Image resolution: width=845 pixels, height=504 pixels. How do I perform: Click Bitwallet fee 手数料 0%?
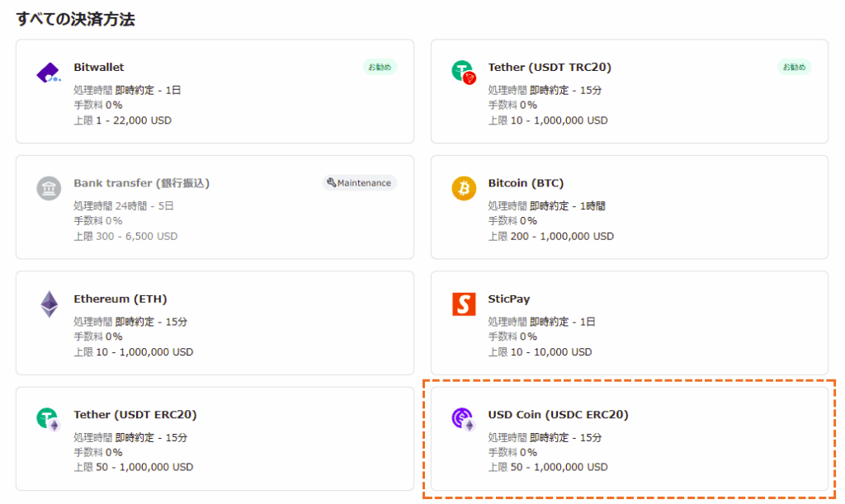(98, 105)
